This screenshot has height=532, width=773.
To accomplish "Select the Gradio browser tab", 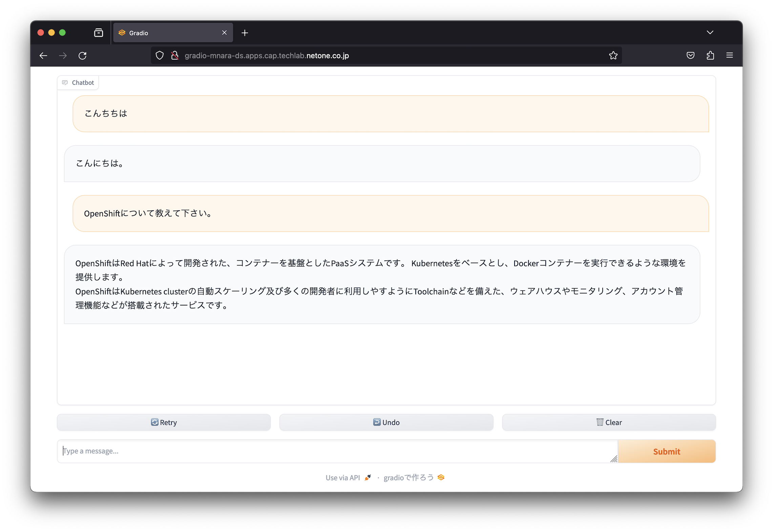I will pyautogui.click(x=173, y=33).
